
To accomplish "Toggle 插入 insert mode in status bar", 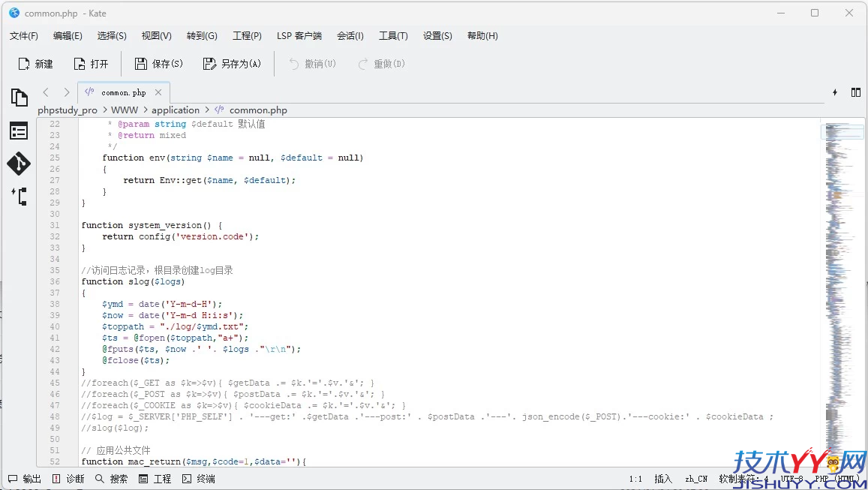I will coord(662,478).
